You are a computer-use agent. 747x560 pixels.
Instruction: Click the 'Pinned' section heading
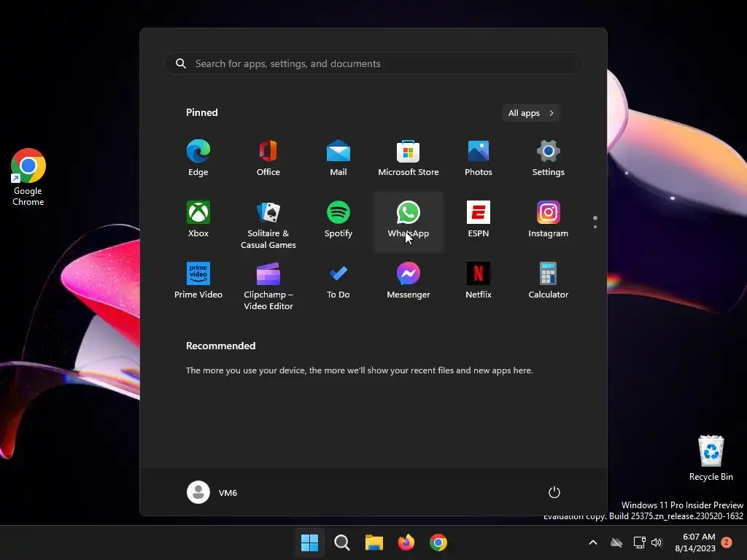(202, 112)
